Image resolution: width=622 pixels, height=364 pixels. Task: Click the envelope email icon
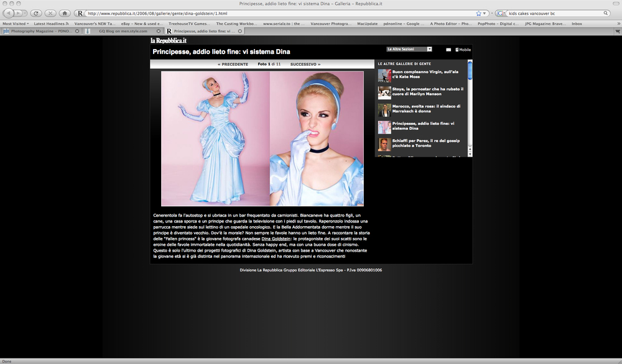pyautogui.click(x=448, y=50)
